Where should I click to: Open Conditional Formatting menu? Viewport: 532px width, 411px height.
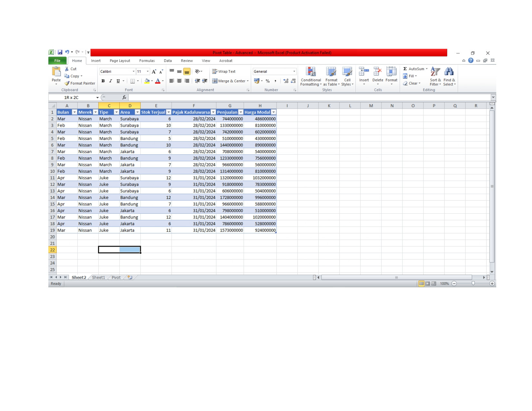[311, 77]
